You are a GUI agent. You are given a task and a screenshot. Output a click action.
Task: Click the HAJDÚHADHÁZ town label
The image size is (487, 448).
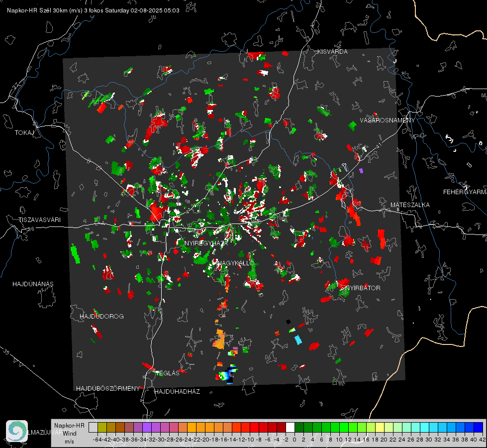(x=177, y=391)
